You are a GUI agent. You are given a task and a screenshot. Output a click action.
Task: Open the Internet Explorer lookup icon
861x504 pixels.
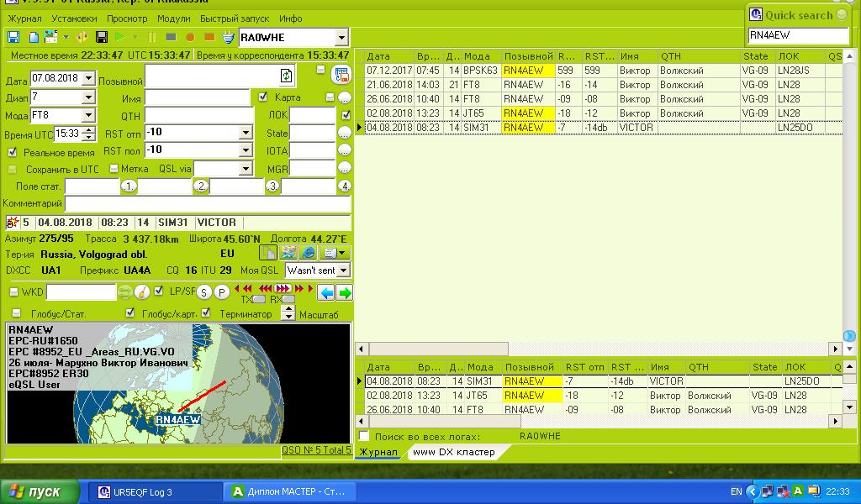pos(308,253)
